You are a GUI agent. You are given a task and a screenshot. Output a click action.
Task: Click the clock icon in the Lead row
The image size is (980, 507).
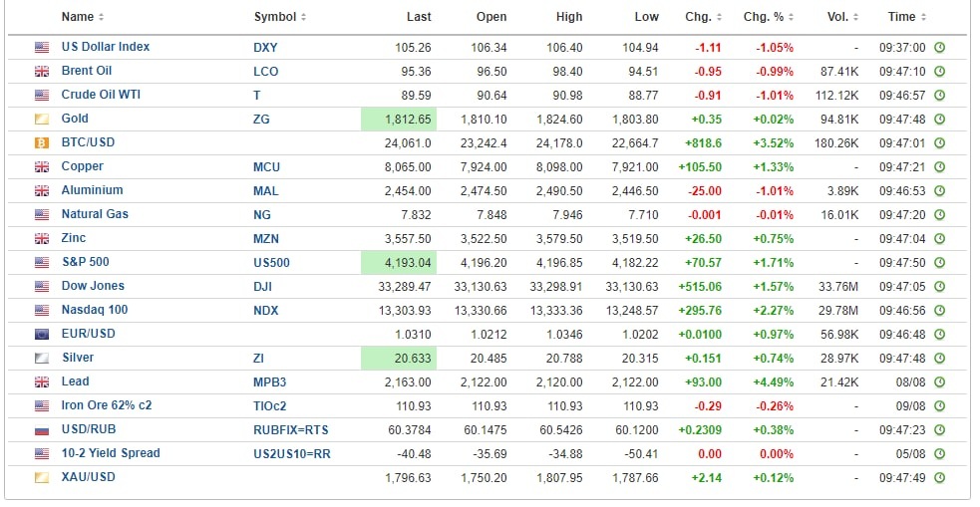(x=939, y=381)
